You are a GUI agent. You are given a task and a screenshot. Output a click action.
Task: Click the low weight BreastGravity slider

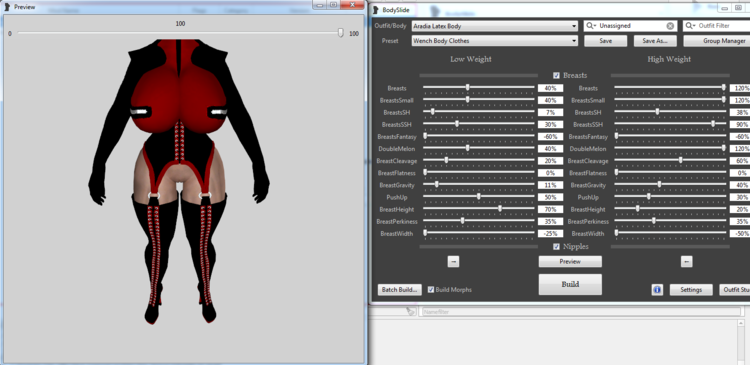coord(478,185)
